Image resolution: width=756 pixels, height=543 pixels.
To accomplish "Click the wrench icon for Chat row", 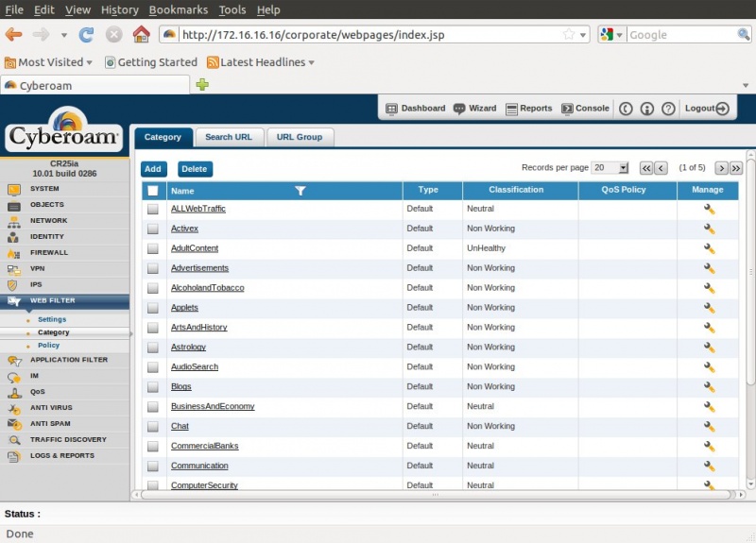I will coord(709,427).
